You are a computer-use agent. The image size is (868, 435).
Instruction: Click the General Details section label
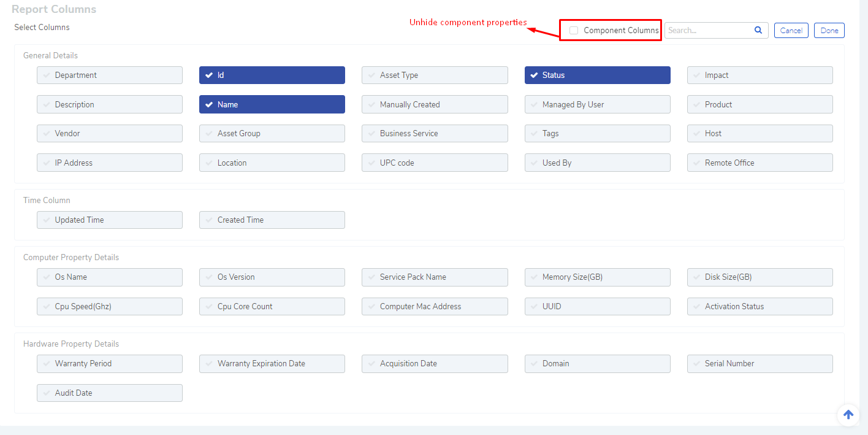click(50, 55)
